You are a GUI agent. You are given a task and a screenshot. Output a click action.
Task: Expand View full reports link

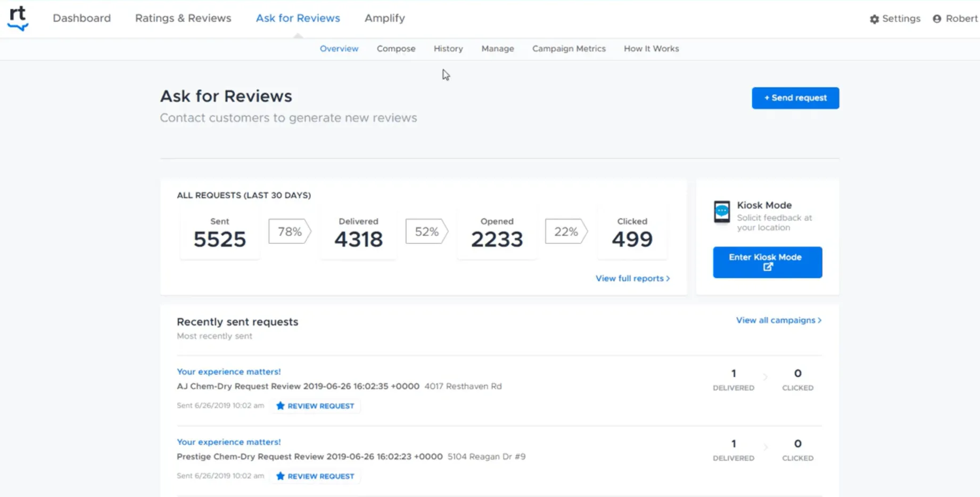pos(632,278)
